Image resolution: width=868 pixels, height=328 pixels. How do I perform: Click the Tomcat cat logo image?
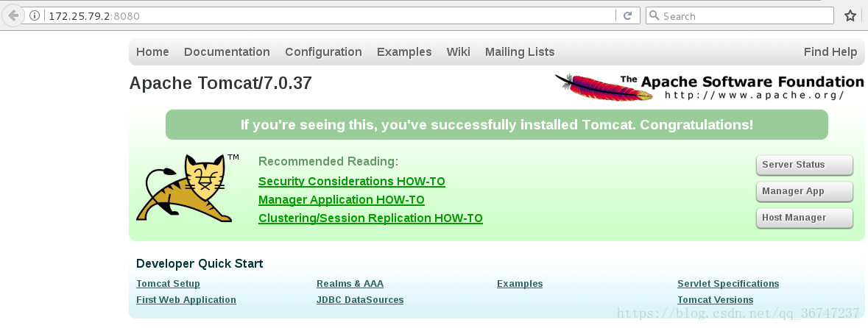point(186,188)
